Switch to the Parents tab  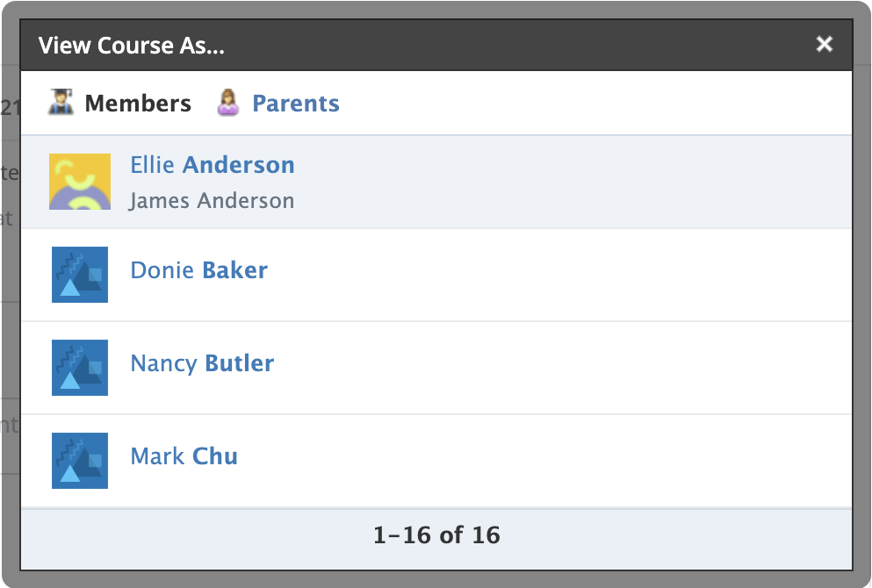coord(295,104)
